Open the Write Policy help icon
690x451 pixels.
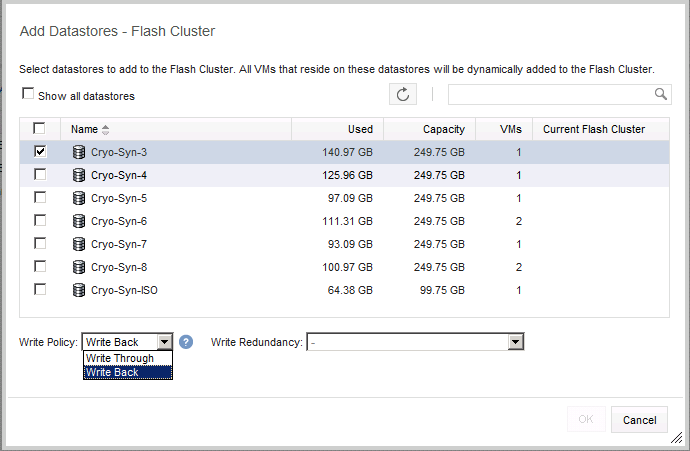(x=186, y=342)
